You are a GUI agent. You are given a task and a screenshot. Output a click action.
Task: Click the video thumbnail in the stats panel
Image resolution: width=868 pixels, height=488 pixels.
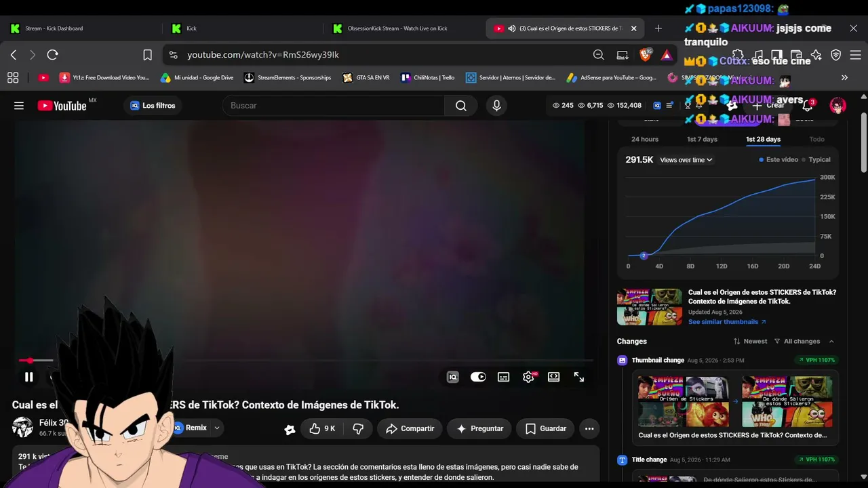tap(650, 307)
